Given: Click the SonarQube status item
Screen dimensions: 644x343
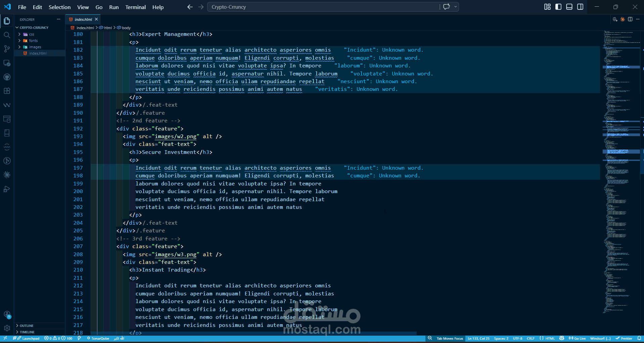Looking at the screenshot, I should 98,338.
